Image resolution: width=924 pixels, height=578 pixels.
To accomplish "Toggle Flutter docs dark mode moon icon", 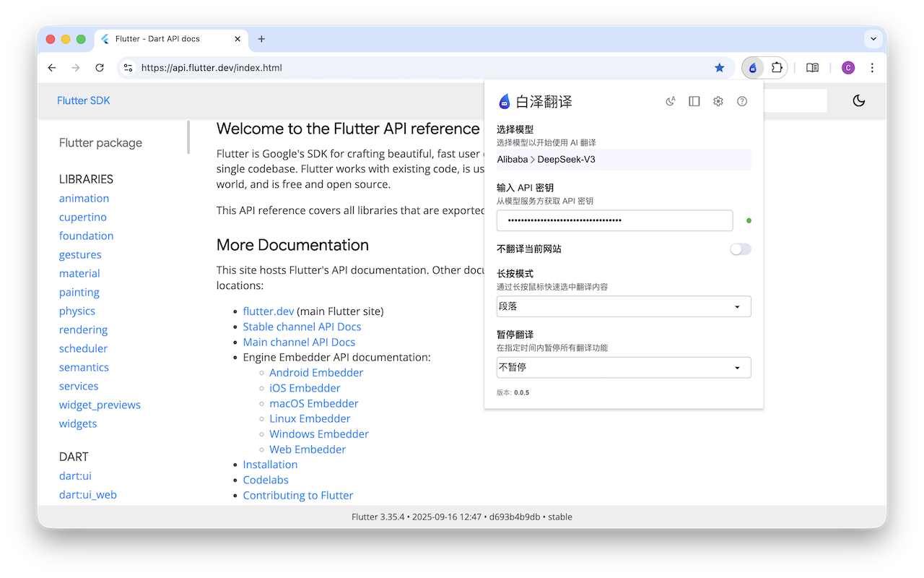I will (858, 100).
